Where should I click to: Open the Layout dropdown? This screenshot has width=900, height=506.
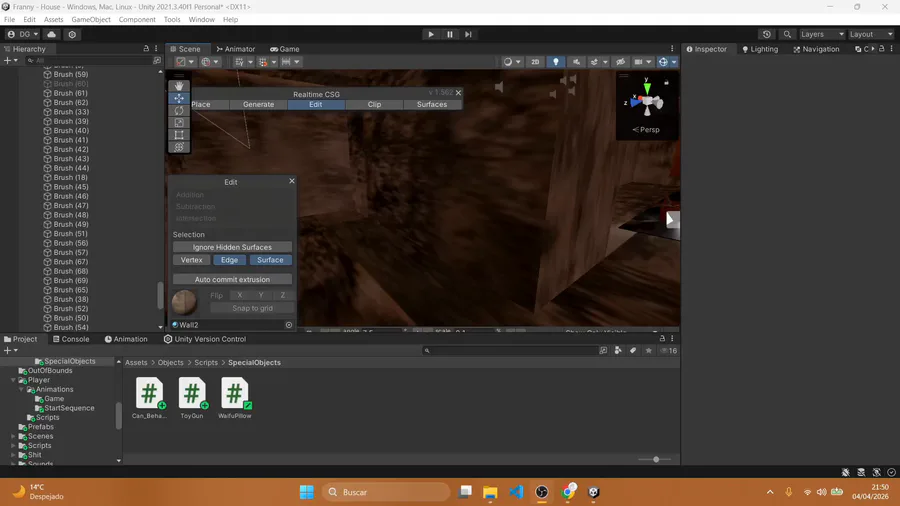pos(871,34)
